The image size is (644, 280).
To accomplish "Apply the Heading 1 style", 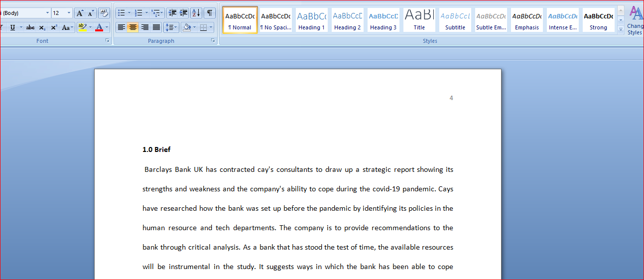I will (x=312, y=20).
